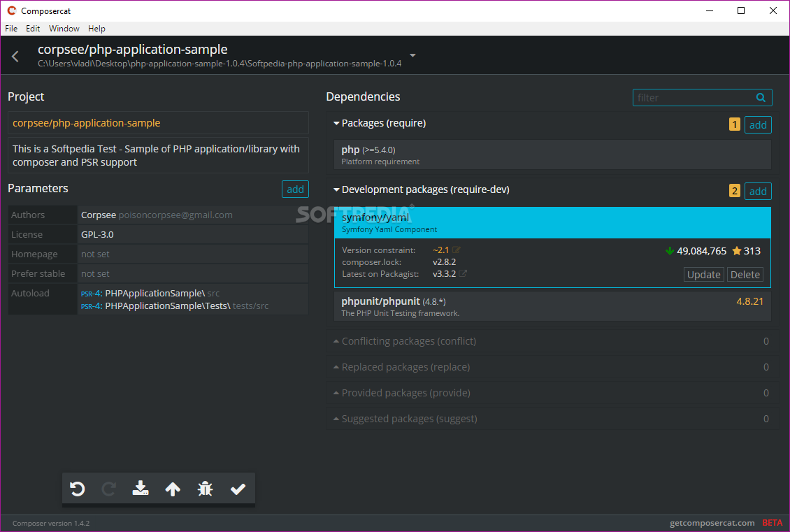Click the green downloads arrow icon
The image size is (790, 532).
pyautogui.click(x=670, y=251)
